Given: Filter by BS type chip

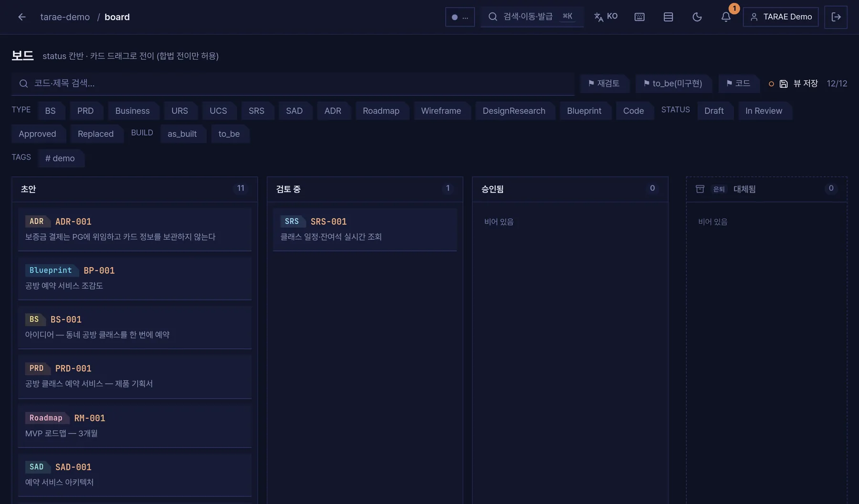Looking at the screenshot, I should click(51, 111).
